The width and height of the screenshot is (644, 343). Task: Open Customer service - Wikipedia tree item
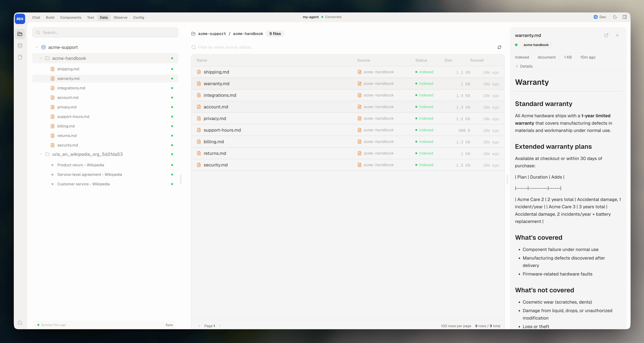(105, 184)
